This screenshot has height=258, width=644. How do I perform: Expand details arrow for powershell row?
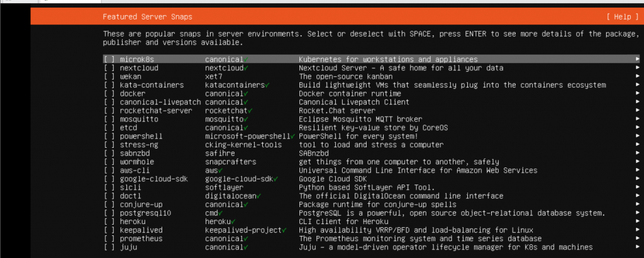pos(638,136)
